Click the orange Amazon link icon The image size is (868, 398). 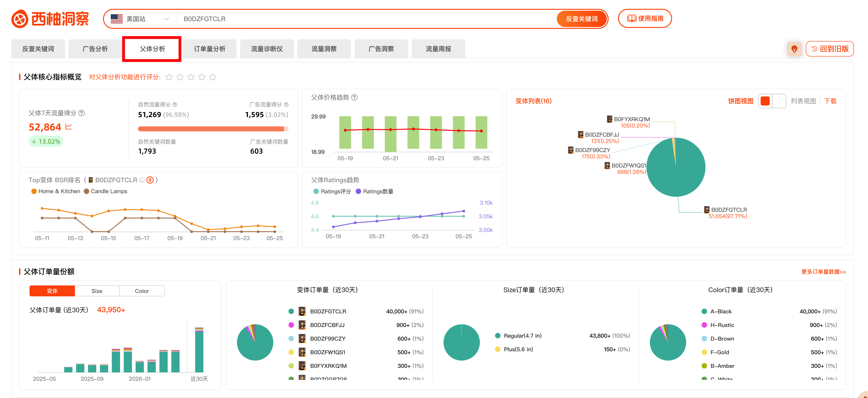tap(150, 180)
